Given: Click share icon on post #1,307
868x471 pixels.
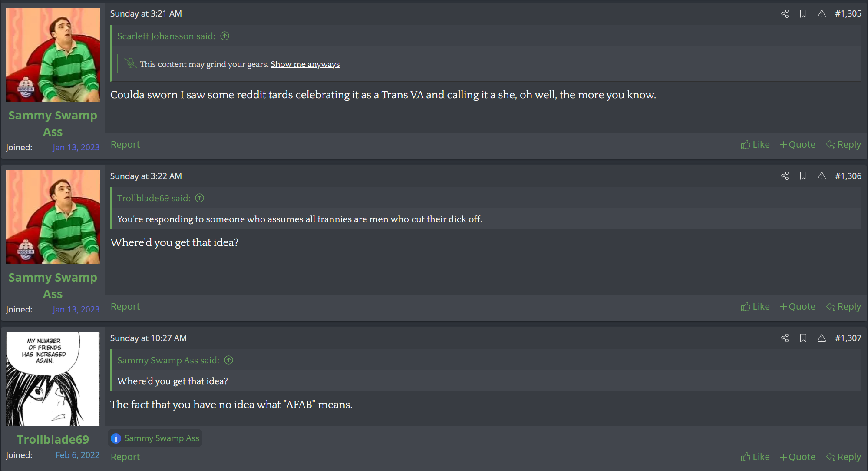Looking at the screenshot, I should [785, 338].
